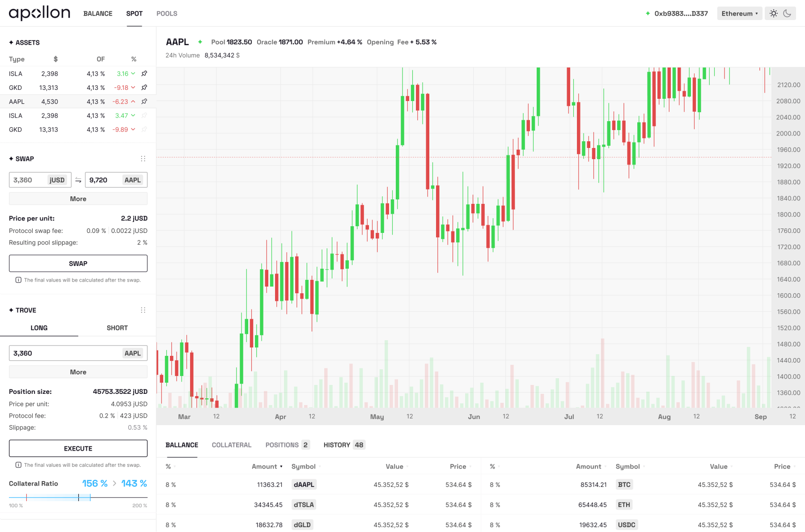Click the EXECUTE button

78,448
